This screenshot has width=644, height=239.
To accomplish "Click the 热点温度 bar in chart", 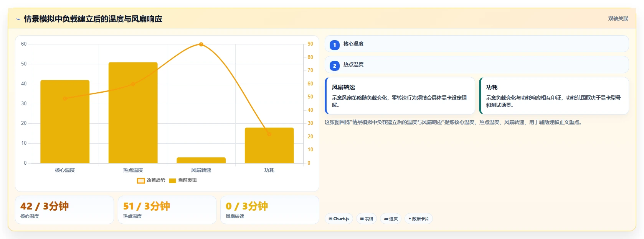I will click(133, 113).
